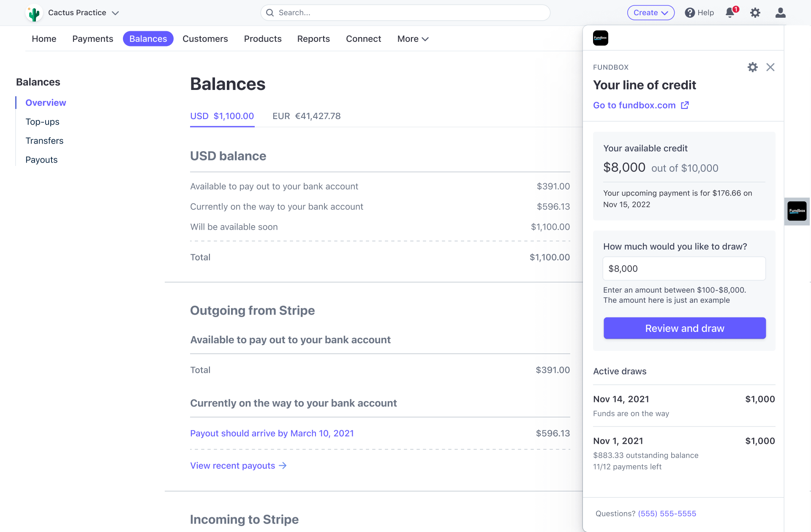
Task: Follow the Go to fundbox.com link
Action: (634, 105)
